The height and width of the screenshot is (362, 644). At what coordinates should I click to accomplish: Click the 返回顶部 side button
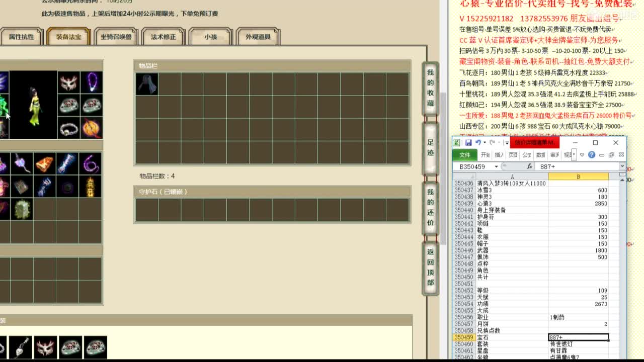click(x=430, y=267)
